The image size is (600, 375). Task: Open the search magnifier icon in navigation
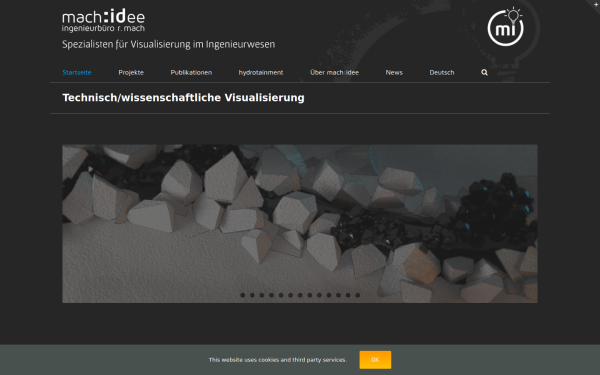click(484, 72)
